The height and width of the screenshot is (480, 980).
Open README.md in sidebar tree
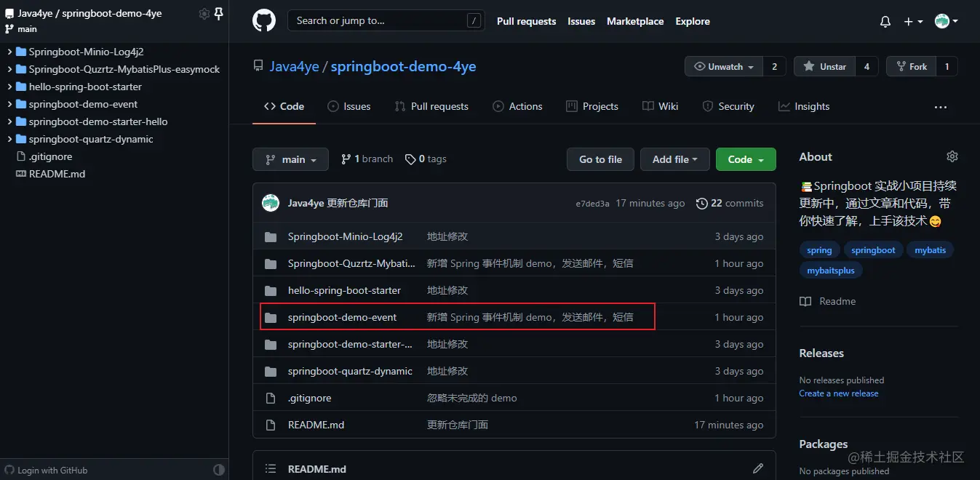click(x=57, y=174)
